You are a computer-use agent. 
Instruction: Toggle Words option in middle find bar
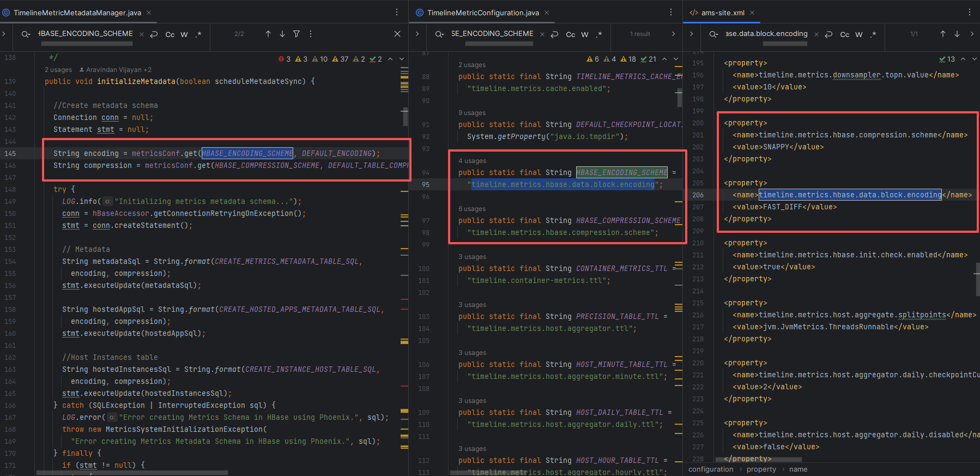coord(585,34)
